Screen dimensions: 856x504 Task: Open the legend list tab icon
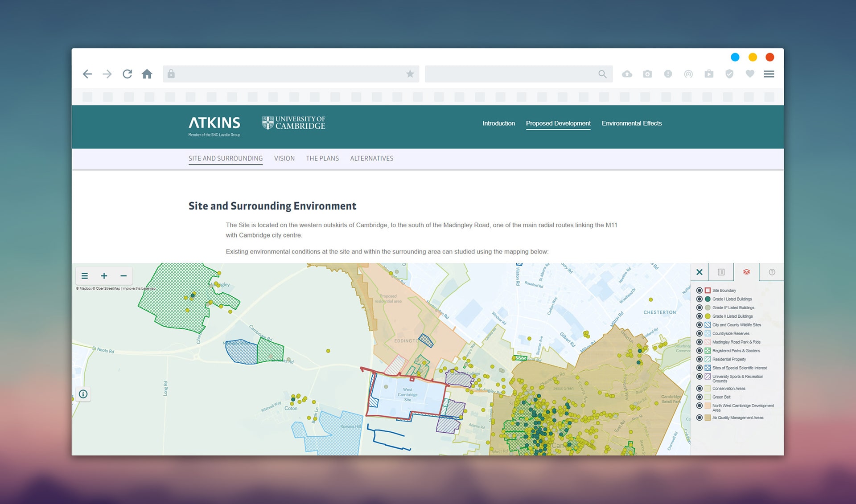721,272
